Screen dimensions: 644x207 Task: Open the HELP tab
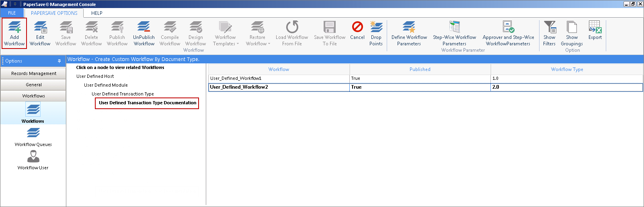(97, 13)
